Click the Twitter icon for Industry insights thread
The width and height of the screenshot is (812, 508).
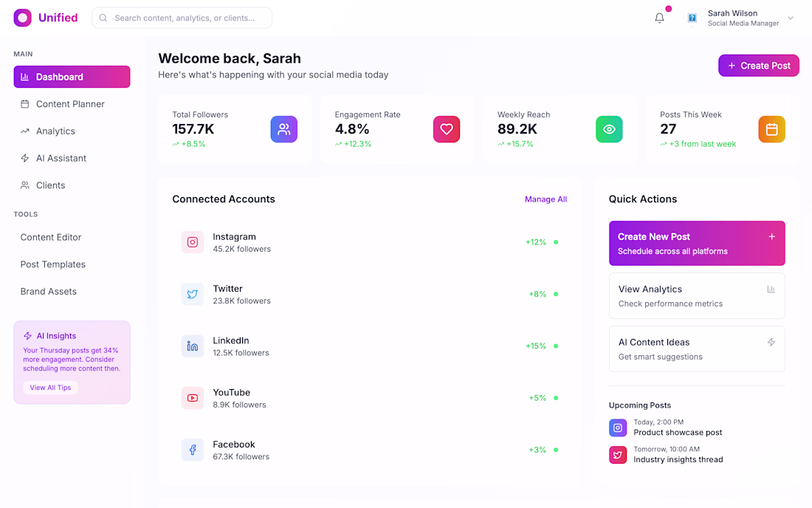(x=618, y=455)
